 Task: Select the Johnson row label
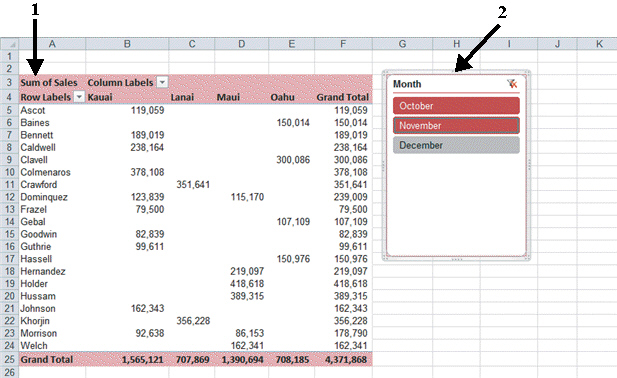(x=38, y=308)
